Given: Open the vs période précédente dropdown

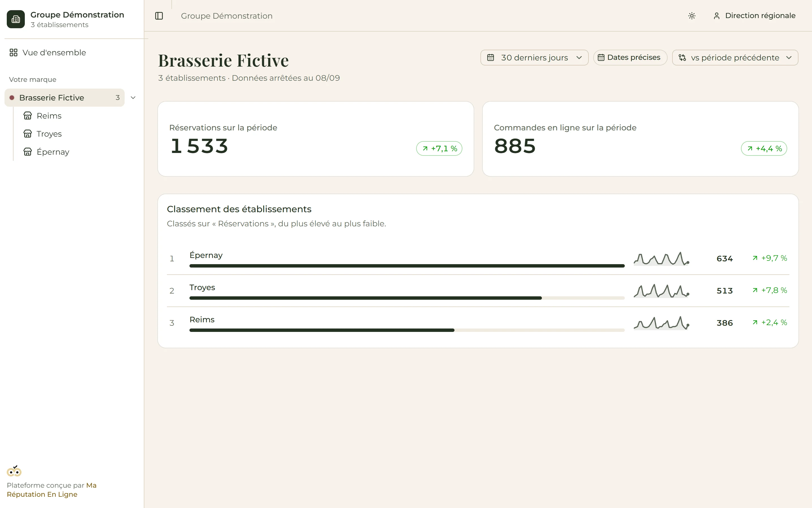Looking at the screenshot, I should [735, 58].
